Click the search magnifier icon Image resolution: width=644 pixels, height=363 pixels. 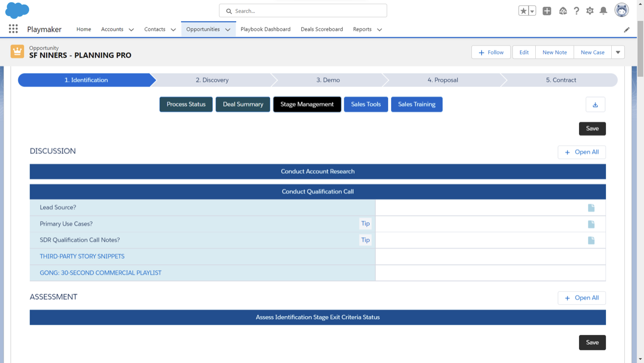click(229, 11)
